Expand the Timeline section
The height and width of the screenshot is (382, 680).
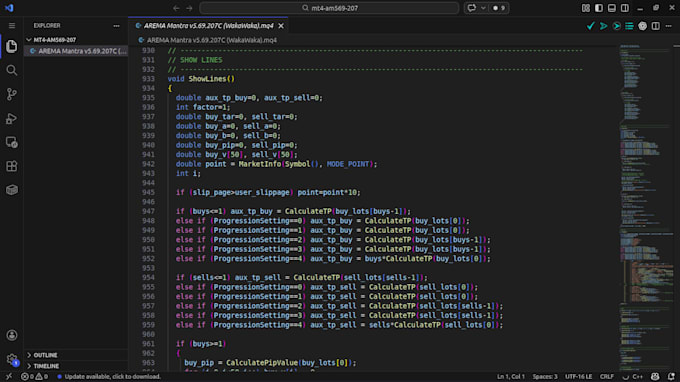tap(46, 366)
